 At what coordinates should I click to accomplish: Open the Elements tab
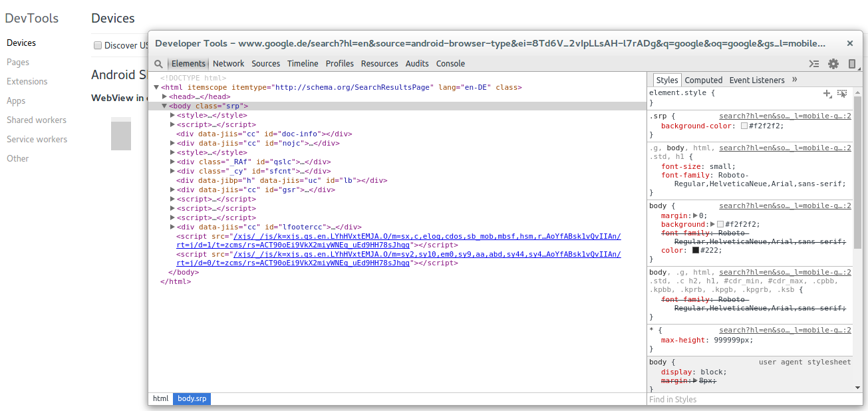tap(188, 64)
